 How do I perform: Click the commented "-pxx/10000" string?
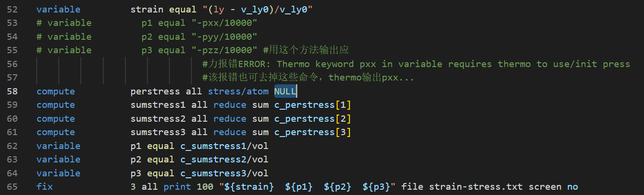(224, 23)
